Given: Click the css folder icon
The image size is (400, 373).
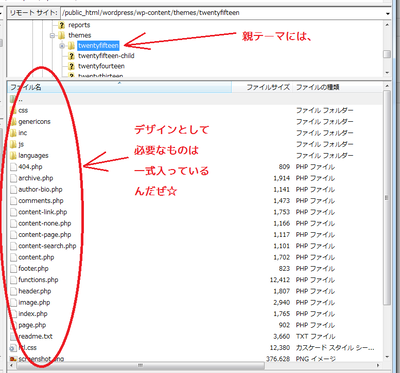Looking at the screenshot, I should [13, 110].
